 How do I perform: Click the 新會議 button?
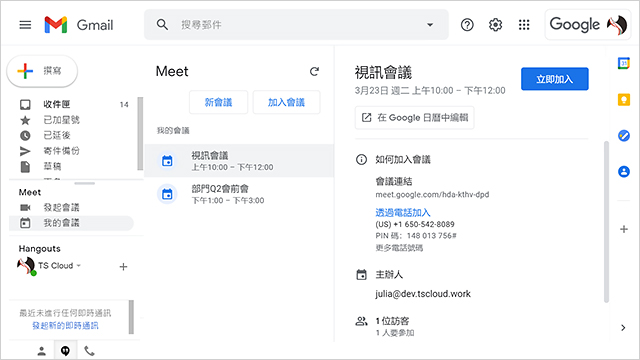tap(218, 102)
